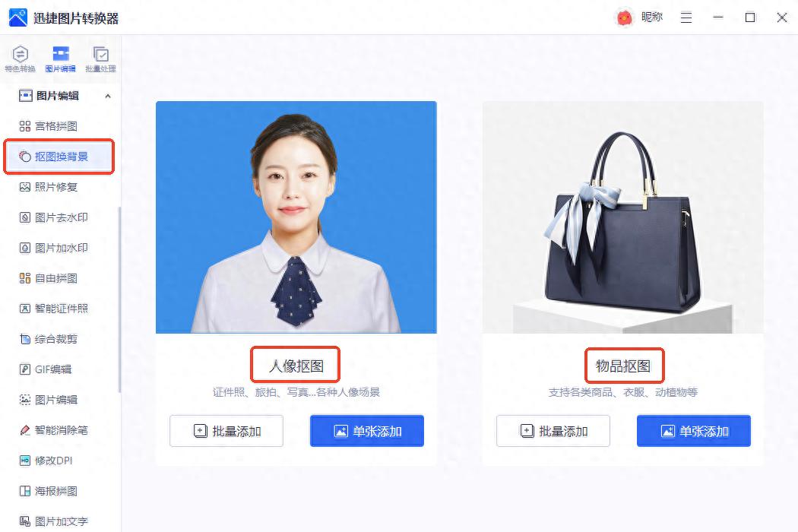Open 照片修复 in the sidebar
This screenshot has height=532, width=798.
57,187
